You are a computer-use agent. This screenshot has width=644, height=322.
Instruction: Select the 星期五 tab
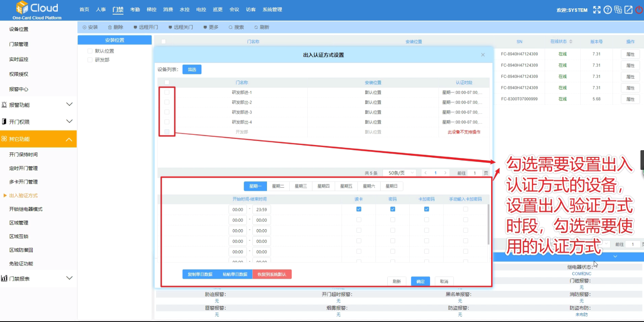coord(346,186)
